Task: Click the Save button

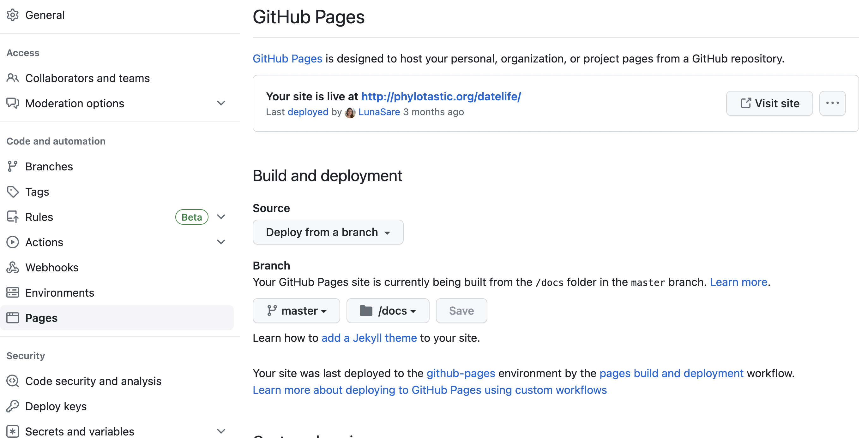Action: coord(461,311)
